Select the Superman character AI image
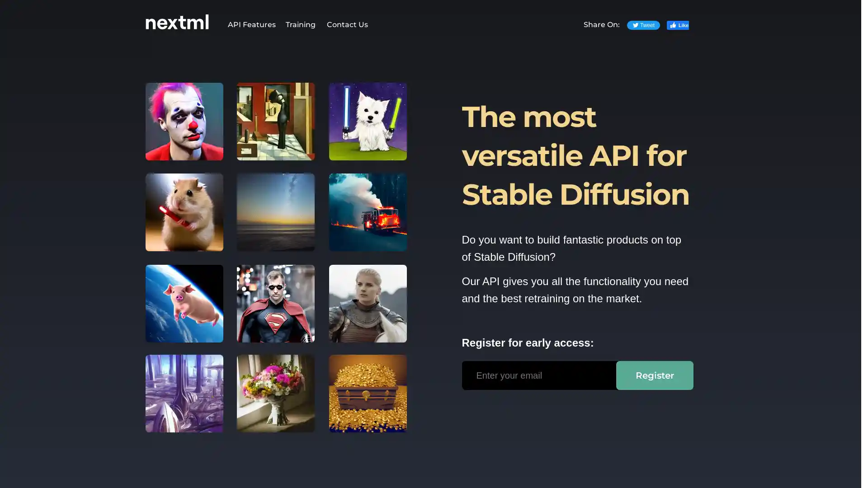Screen dimensions: 868x488 (275, 303)
